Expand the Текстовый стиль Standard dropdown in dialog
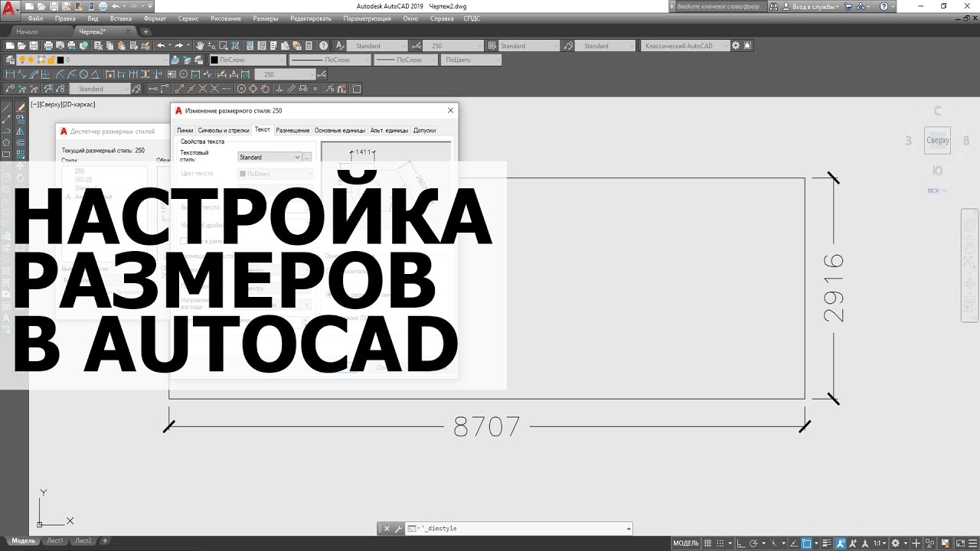The image size is (980, 551). tap(269, 157)
